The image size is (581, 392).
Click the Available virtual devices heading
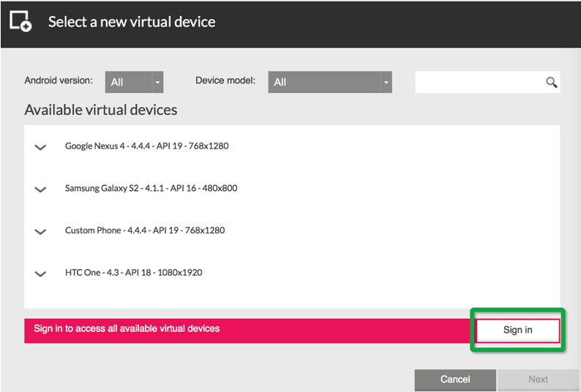coord(101,110)
